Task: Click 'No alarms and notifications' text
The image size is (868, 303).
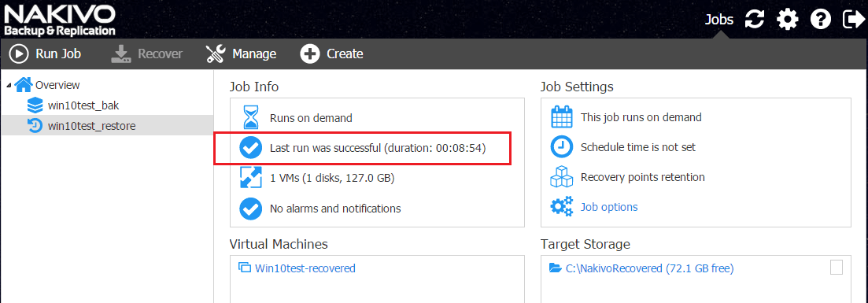Action: (335, 209)
